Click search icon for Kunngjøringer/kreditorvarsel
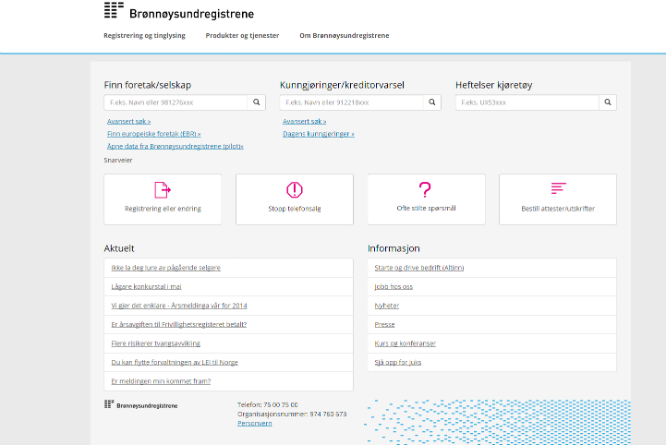This screenshot has height=445, width=666. [432, 102]
